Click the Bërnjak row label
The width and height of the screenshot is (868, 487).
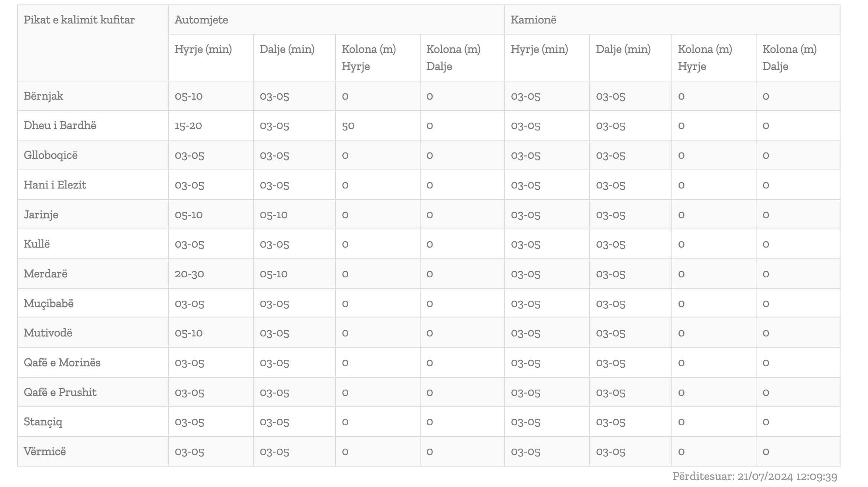click(x=43, y=96)
